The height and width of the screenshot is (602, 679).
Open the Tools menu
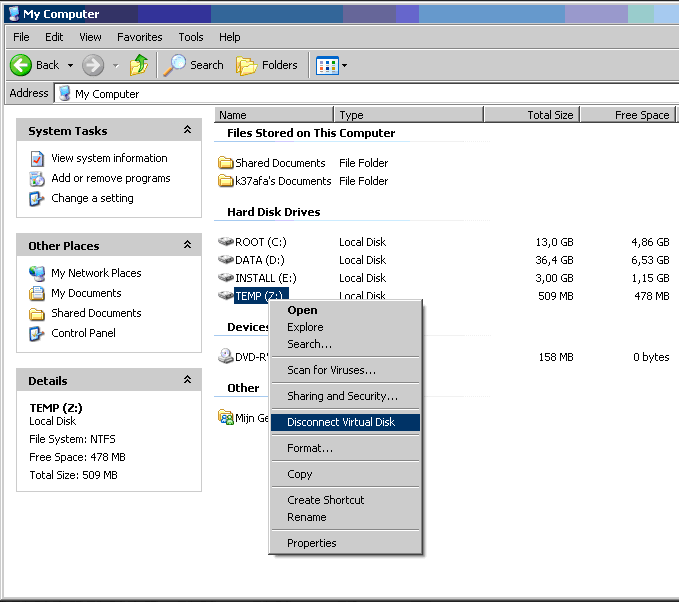point(191,37)
